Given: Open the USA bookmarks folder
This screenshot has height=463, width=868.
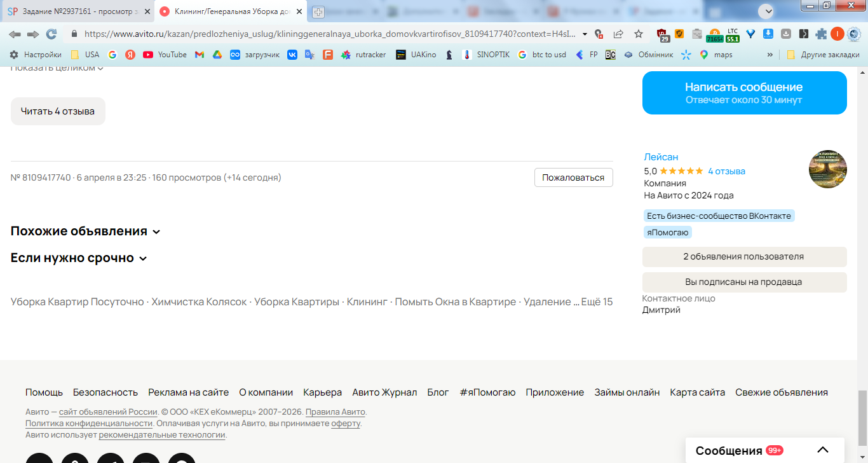Looking at the screenshot, I should point(85,55).
